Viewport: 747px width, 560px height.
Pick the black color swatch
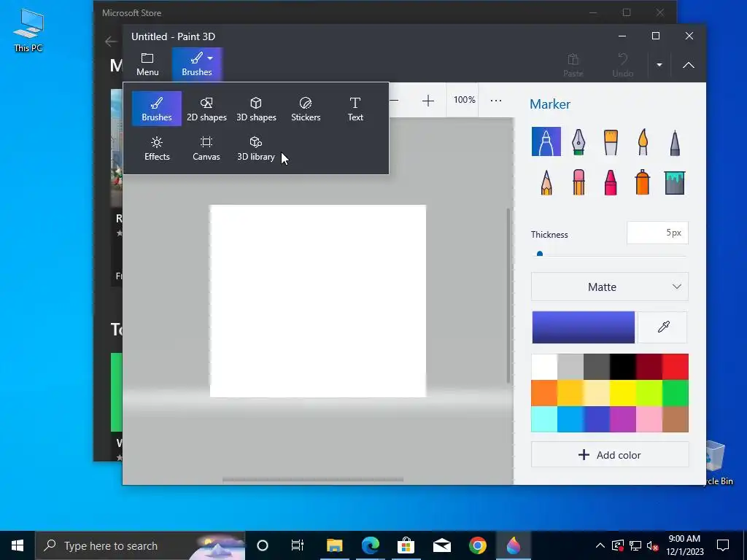623,367
